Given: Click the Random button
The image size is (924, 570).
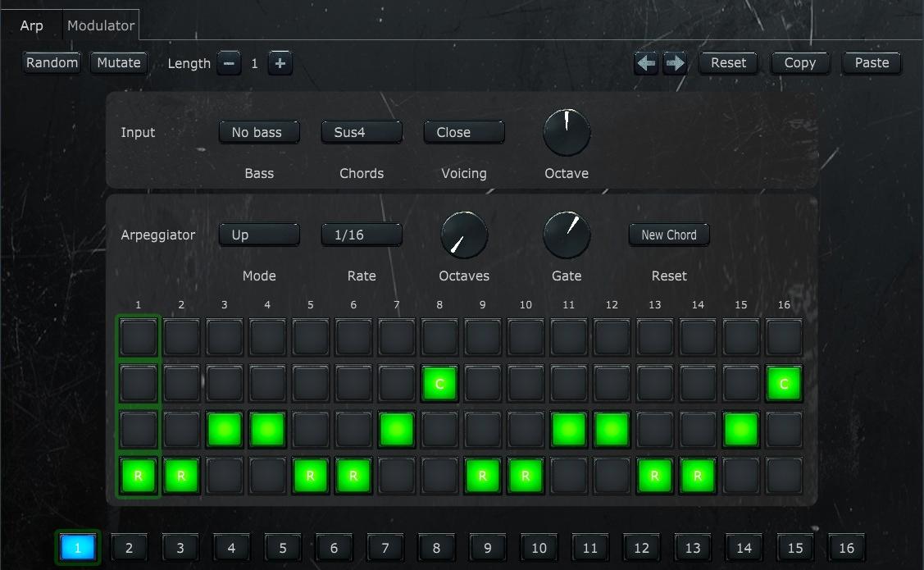Looking at the screenshot, I should click(51, 62).
